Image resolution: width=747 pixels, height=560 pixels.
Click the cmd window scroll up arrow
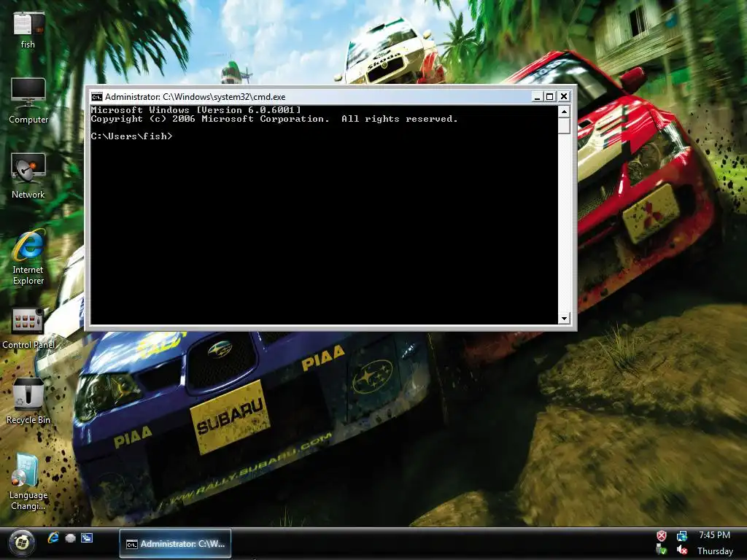(x=564, y=112)
